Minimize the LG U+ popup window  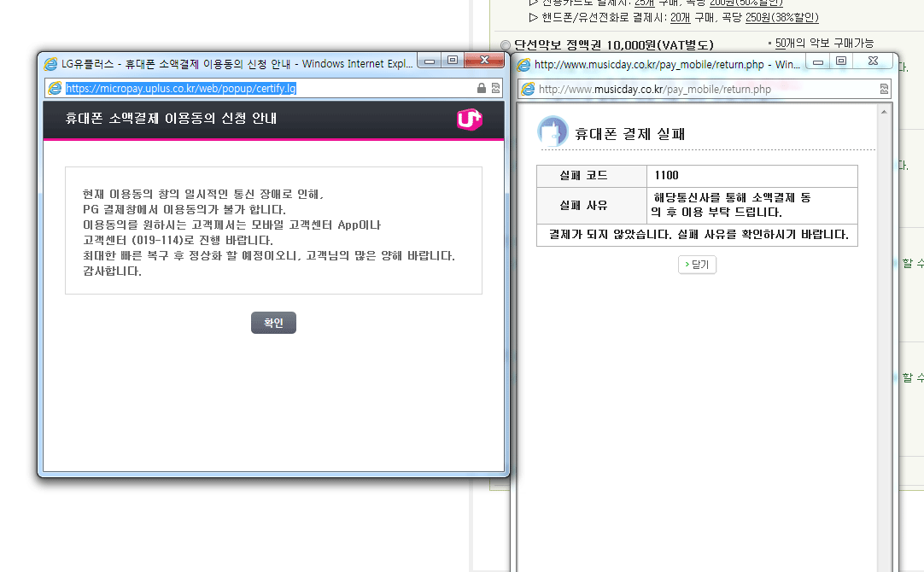tap(430, 61)
